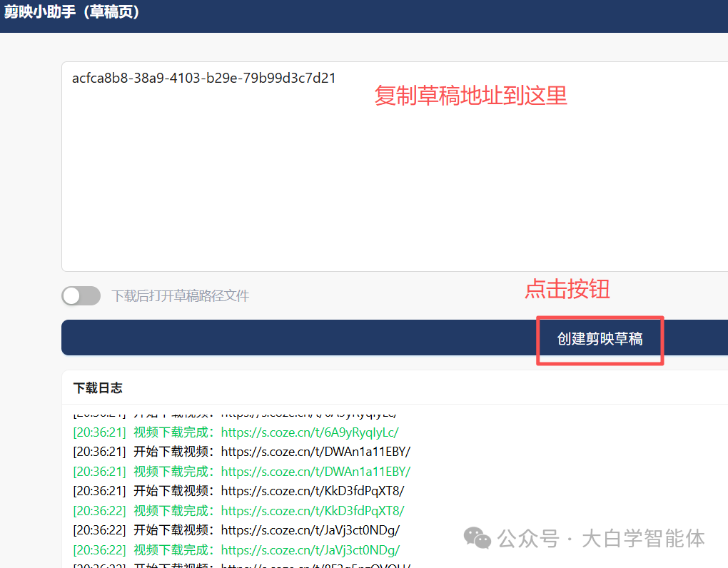
Task: Click log line 开始下载视频 DWAn1a11EBY
Action: coord(242,452)
